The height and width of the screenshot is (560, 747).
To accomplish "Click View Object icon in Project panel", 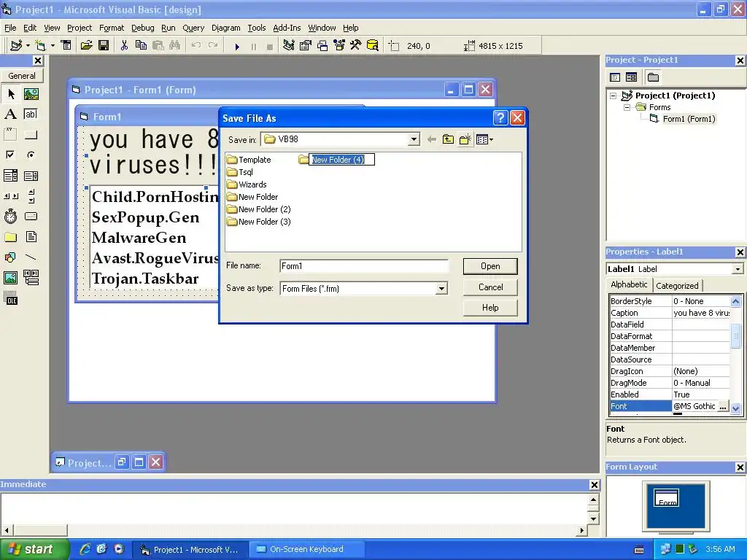I will (631, 77).
